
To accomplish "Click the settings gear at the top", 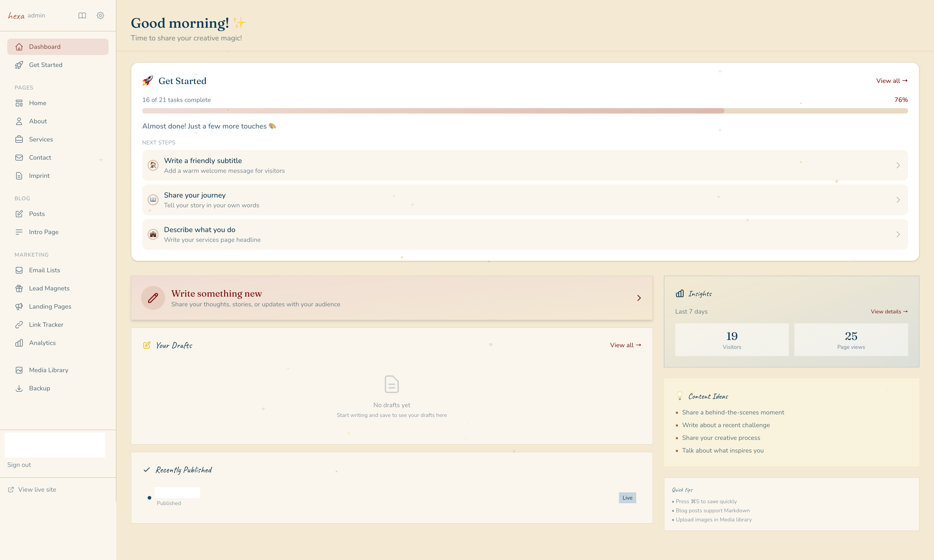I will pyautogui.click(x=100, y=15).
